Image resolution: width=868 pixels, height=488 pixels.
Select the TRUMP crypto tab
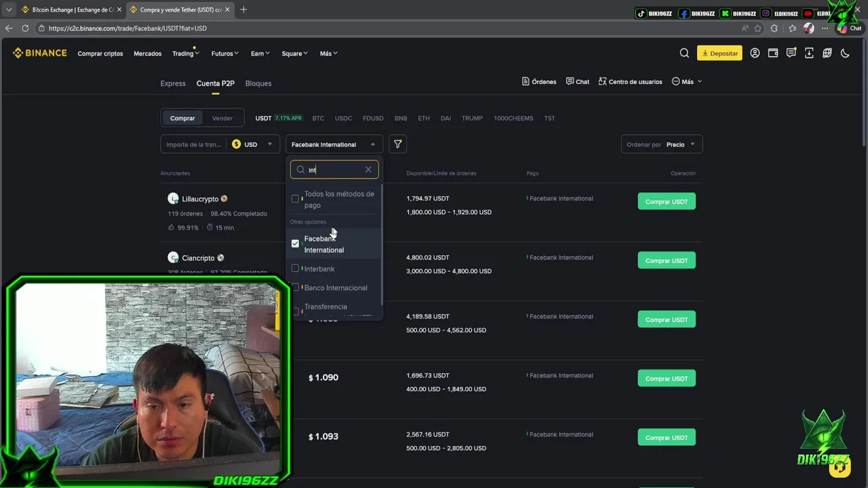(x=472, y=118)
